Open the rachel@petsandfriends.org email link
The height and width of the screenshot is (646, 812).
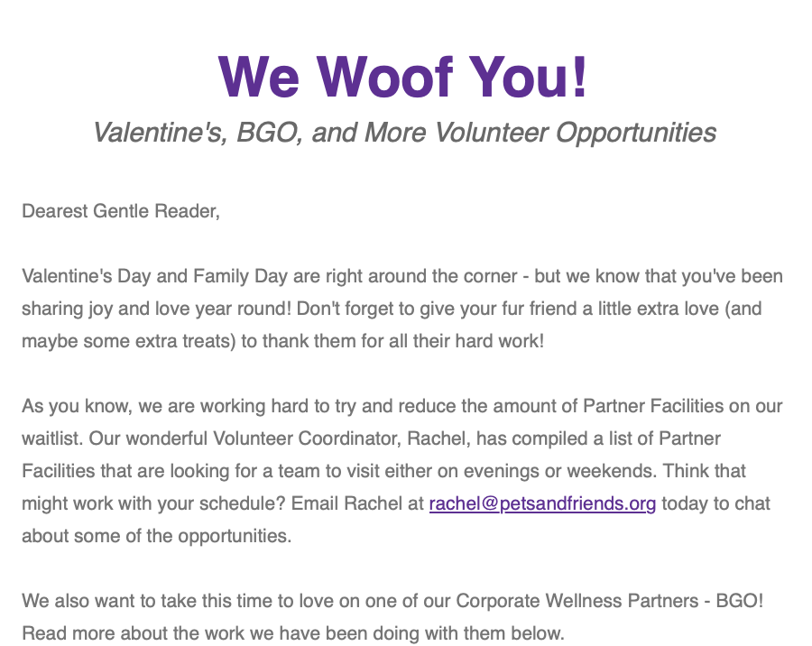click(542, 503)
